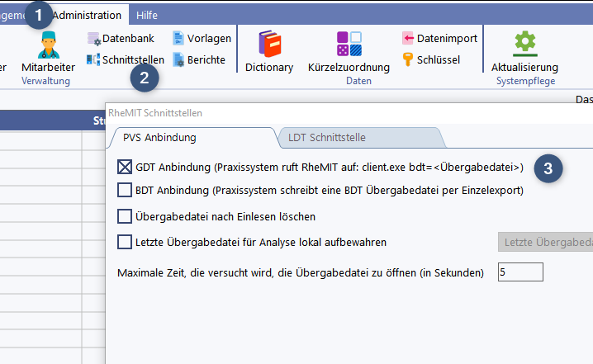The image size is (593, 364).
Task: Run the Aktualisierung update gear
Action: tap(524, 51)
